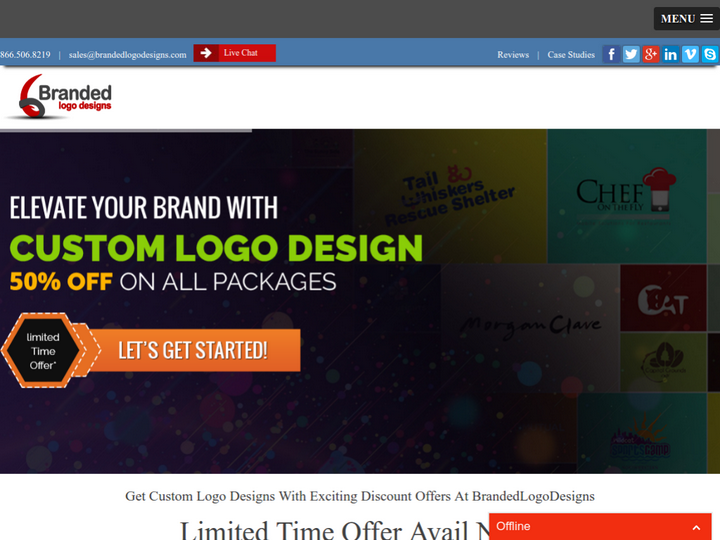Select the red Cat logo thumbnail
Screen dimensions: 720x540
click(663, 298)
